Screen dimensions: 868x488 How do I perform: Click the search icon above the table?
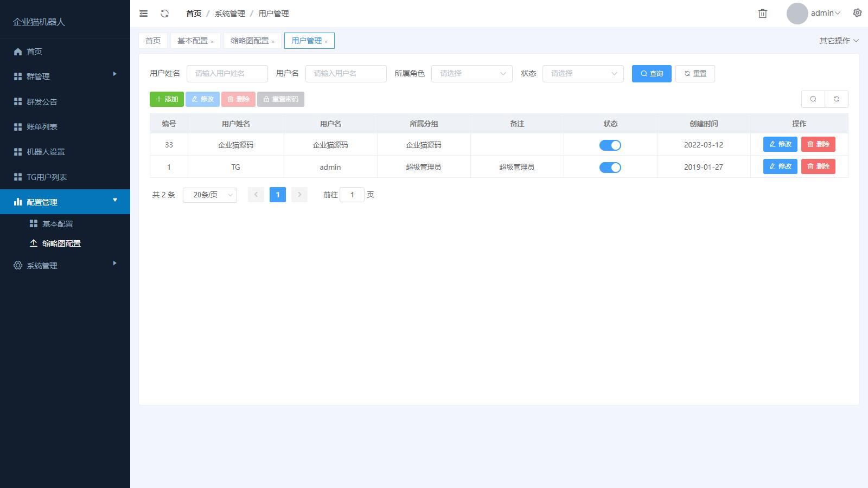[813, 99]
